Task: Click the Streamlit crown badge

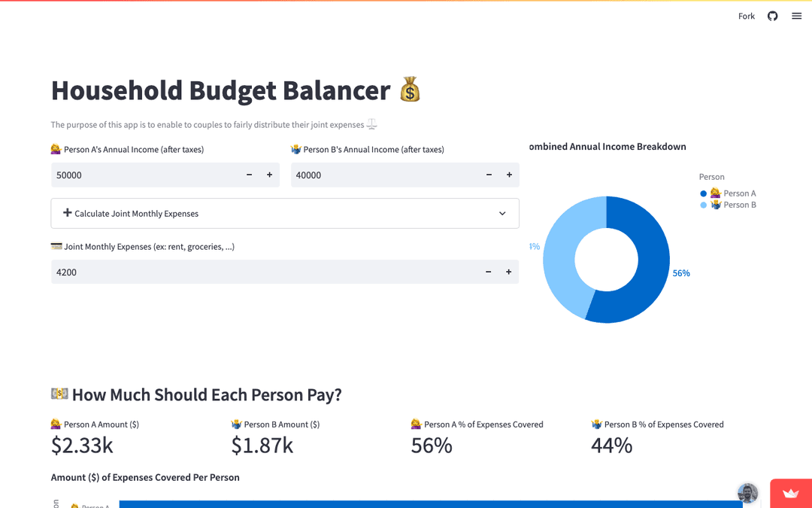Action: 791,494
